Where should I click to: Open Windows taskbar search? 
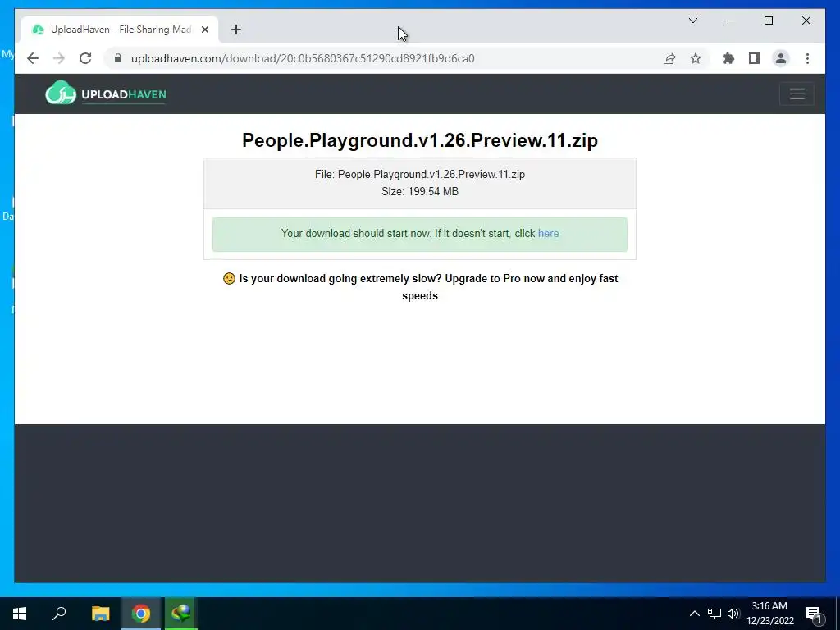coord(59,614)
